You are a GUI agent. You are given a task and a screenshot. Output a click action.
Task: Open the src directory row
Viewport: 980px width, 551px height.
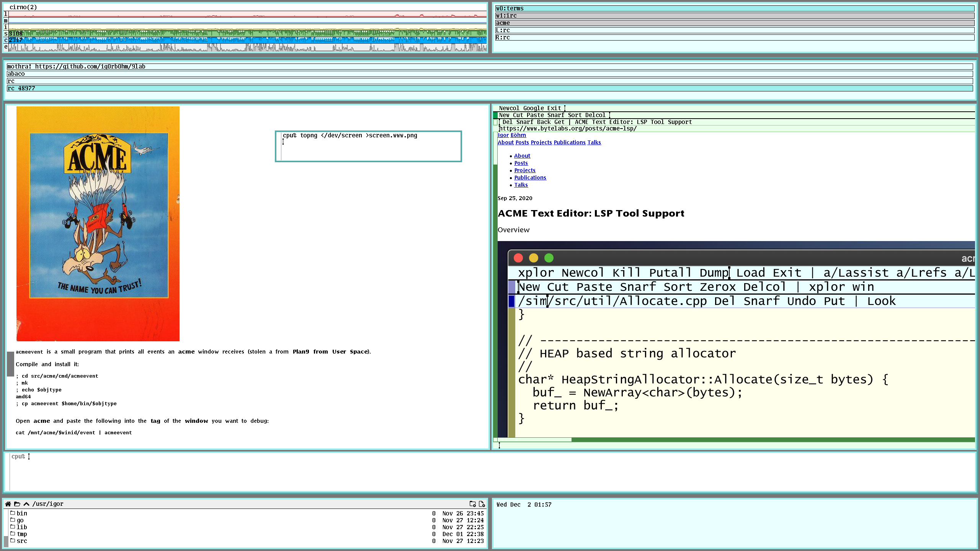coord(247,541)
